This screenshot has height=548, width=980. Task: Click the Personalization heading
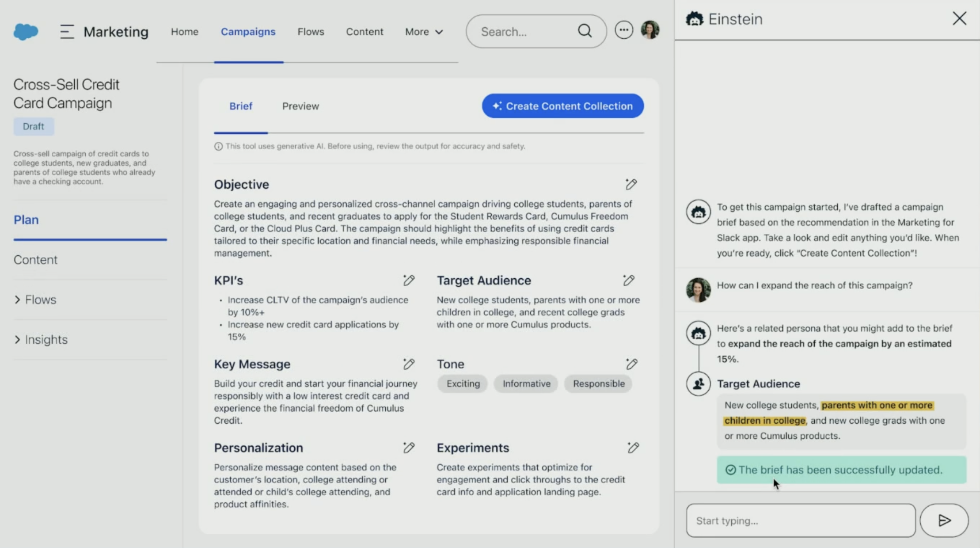259,448
